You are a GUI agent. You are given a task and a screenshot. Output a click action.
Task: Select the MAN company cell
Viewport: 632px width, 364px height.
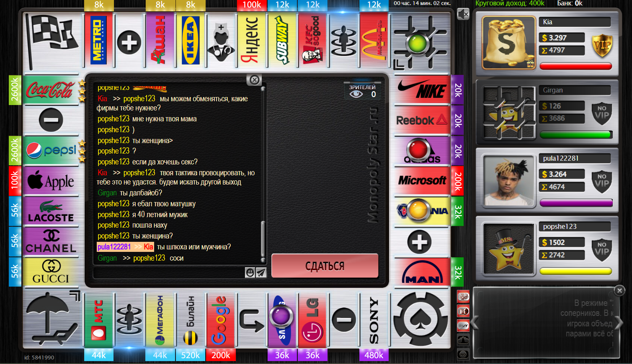[422, 272]
